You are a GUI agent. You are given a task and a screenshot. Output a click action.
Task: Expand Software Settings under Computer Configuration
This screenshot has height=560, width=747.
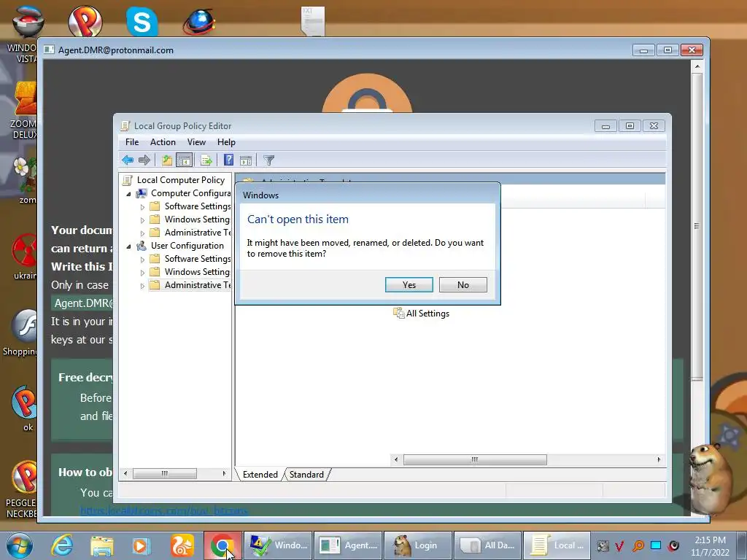coord(142,207)
